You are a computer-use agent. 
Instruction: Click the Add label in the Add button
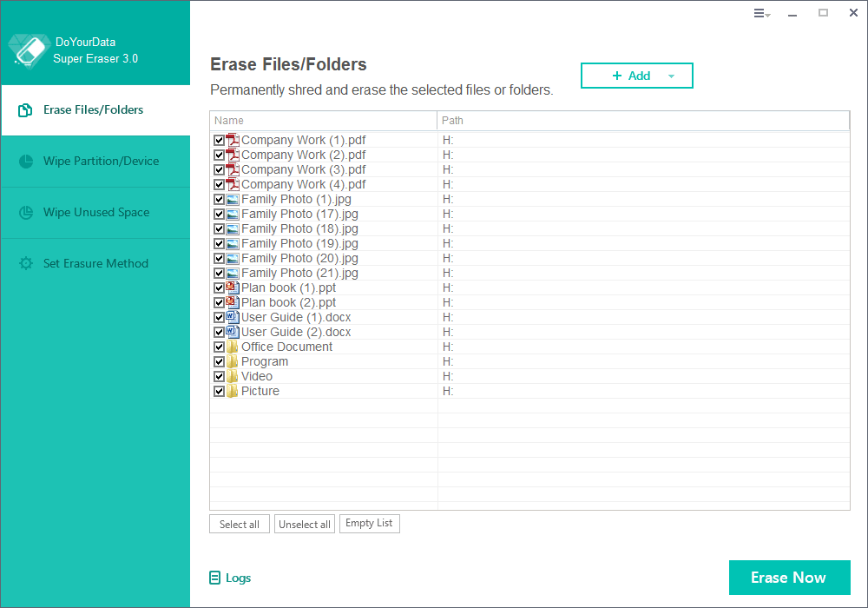tap(639, 76)
